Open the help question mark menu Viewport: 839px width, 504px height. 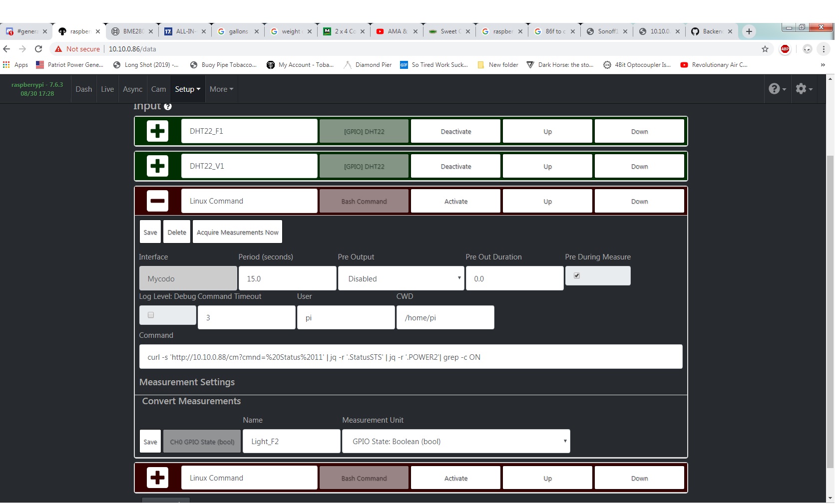[x=777, y=89]
